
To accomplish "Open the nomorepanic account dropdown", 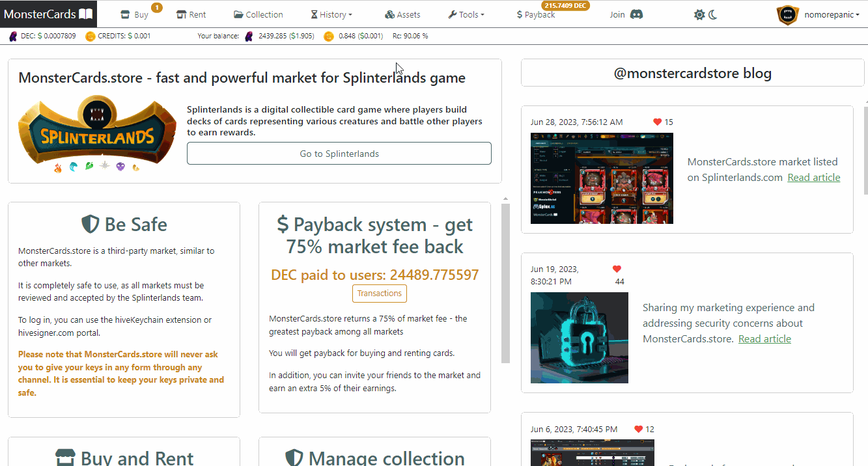I will tap(832, 14).
